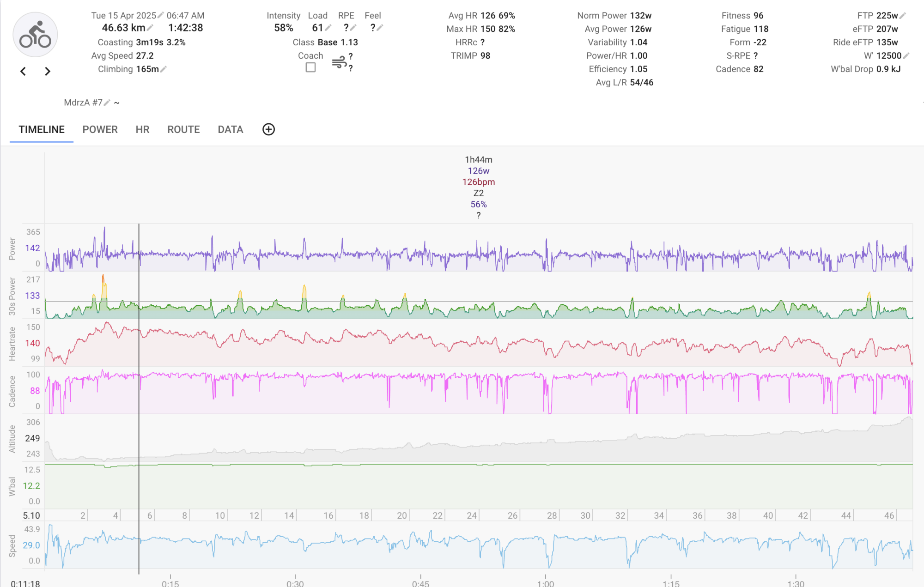Edit RPE pencil icon

353,28
